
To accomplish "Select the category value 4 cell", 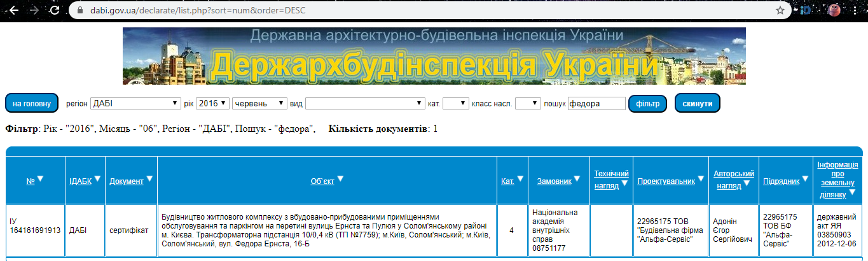I will coord(512,230).
